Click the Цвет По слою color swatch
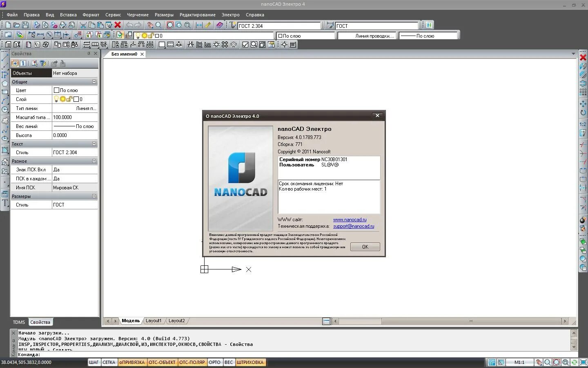This screenshot has height=368, width=588. 56,90
